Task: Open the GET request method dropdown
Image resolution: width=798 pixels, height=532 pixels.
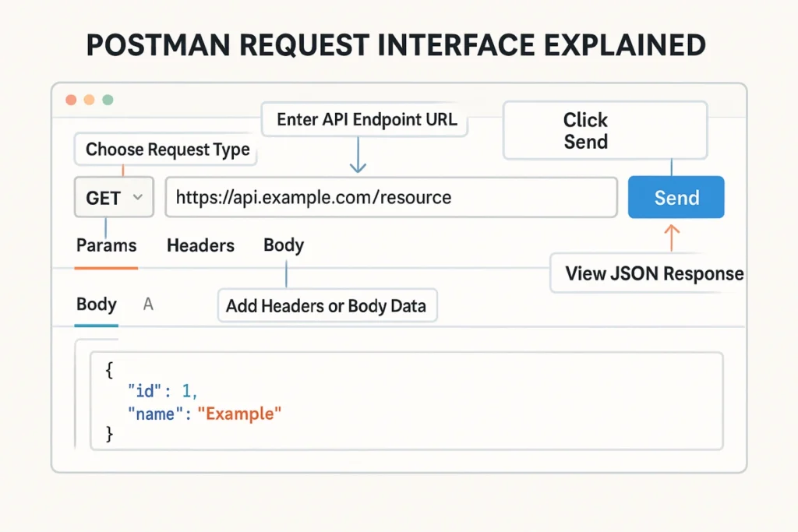Action: (114, 197)
